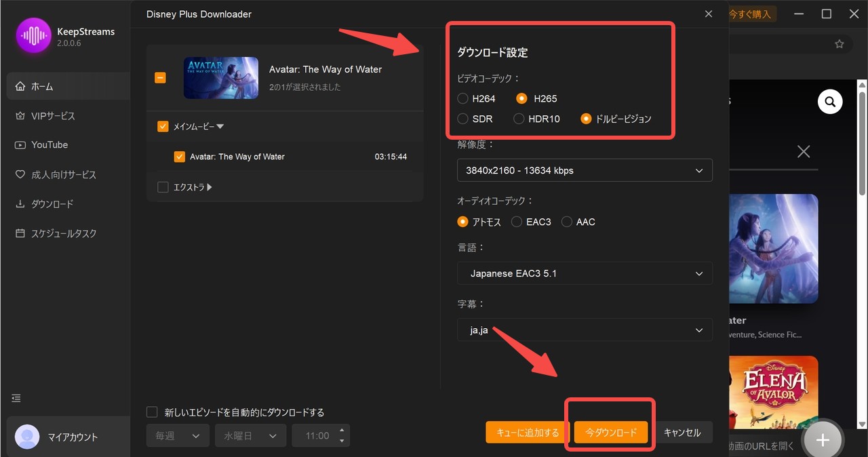
Task: Click the plus button to open a video URL
Action: (823, 440)
